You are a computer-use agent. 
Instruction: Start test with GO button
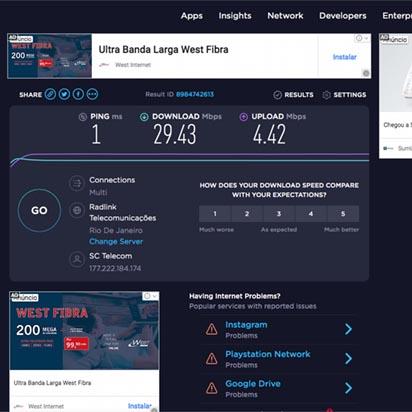click(39, 210)
